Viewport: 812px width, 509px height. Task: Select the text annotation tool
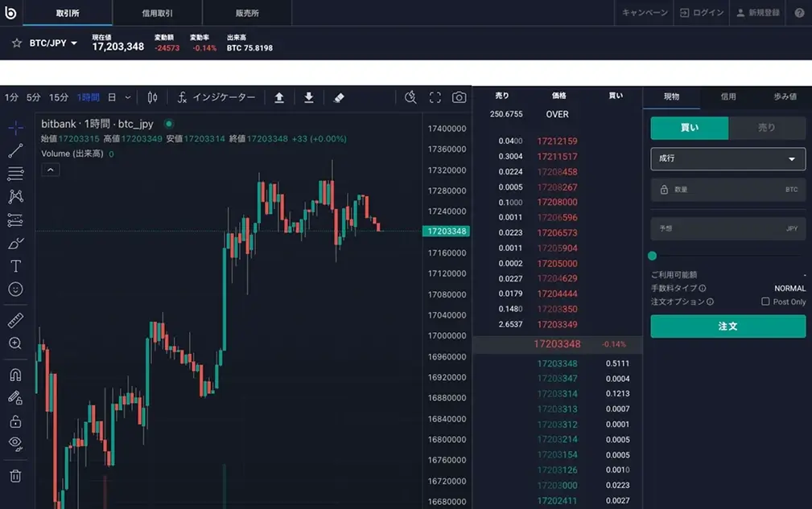[x=15, y=266]
